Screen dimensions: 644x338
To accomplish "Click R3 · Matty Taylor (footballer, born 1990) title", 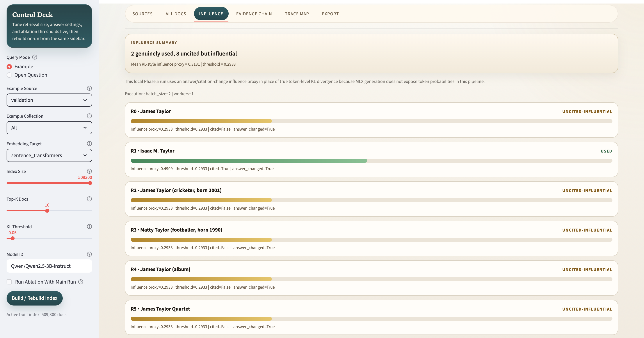I will pyautogui.click(x=176, y=230).
